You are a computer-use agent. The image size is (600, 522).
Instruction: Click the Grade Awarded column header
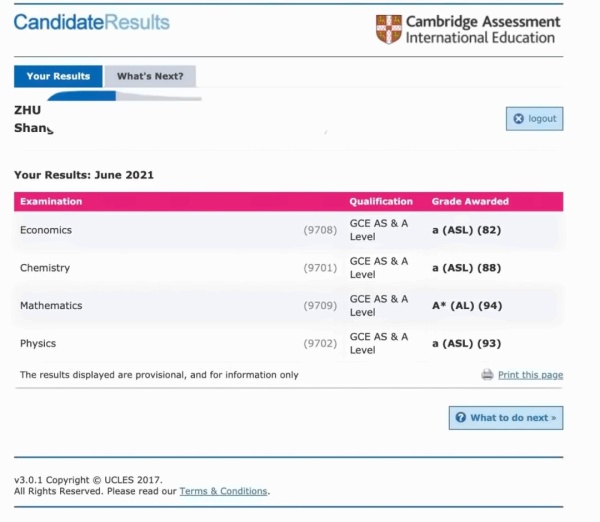click(x=470, y=201)
